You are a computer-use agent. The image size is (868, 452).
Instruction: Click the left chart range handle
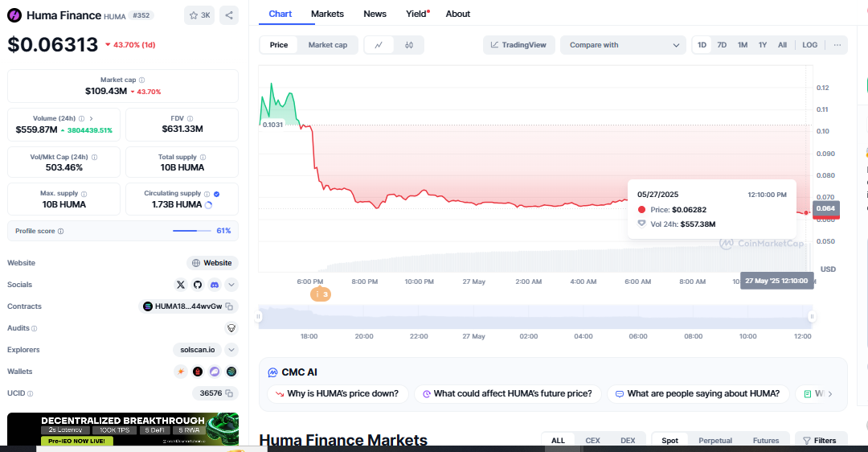tap(258, 317)
